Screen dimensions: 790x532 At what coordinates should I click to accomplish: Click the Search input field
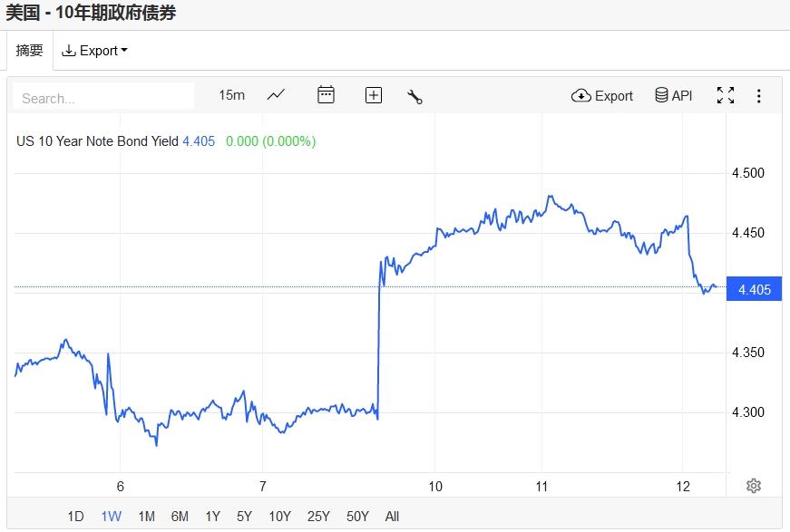click(103, 97)
